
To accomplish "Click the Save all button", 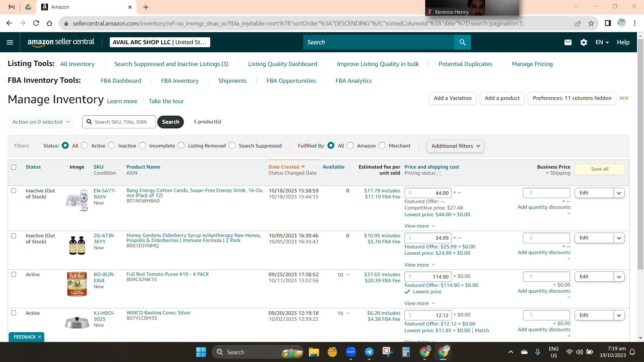I will (x=600, y=169).
